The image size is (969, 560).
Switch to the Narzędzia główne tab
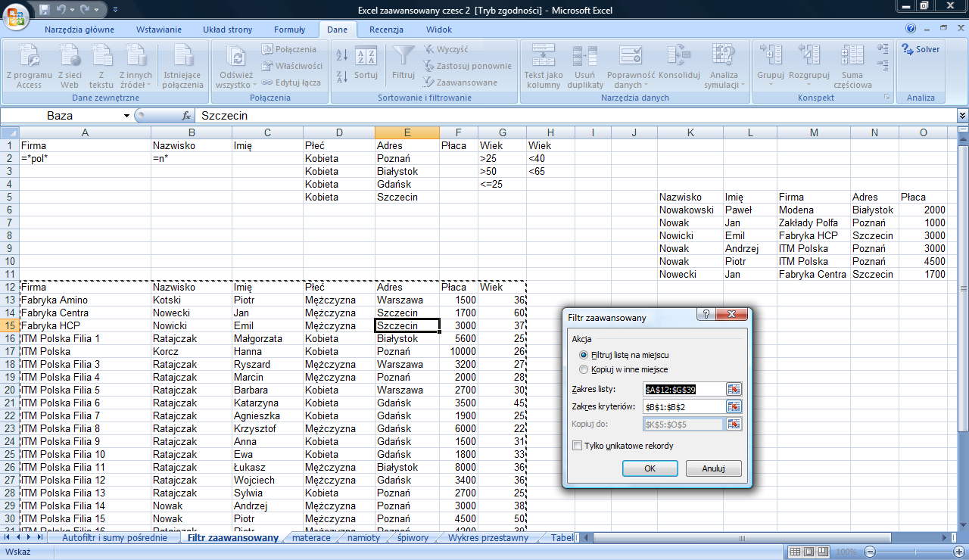tap(79, 30)
